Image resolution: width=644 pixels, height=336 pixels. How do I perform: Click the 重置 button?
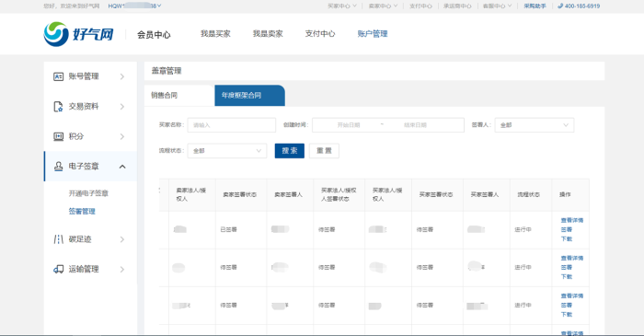pyautogui.click(x=324, y=151)
